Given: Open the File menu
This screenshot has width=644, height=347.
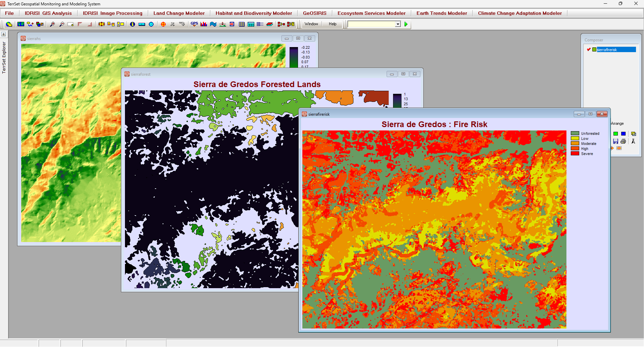Looking at the screenshot, I should click(x=9, y=13).
